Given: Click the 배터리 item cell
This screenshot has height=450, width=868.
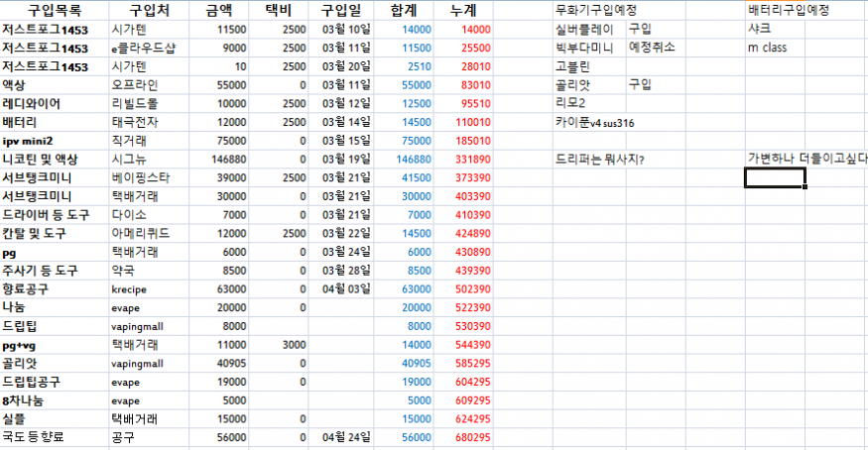Looking at the screenshot, I should (55, 122).
